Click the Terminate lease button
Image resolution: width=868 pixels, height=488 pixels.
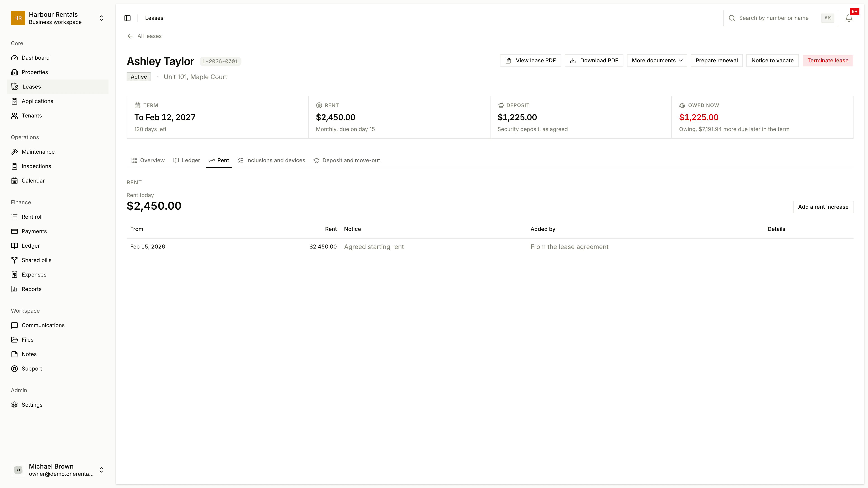click(828, 61)
